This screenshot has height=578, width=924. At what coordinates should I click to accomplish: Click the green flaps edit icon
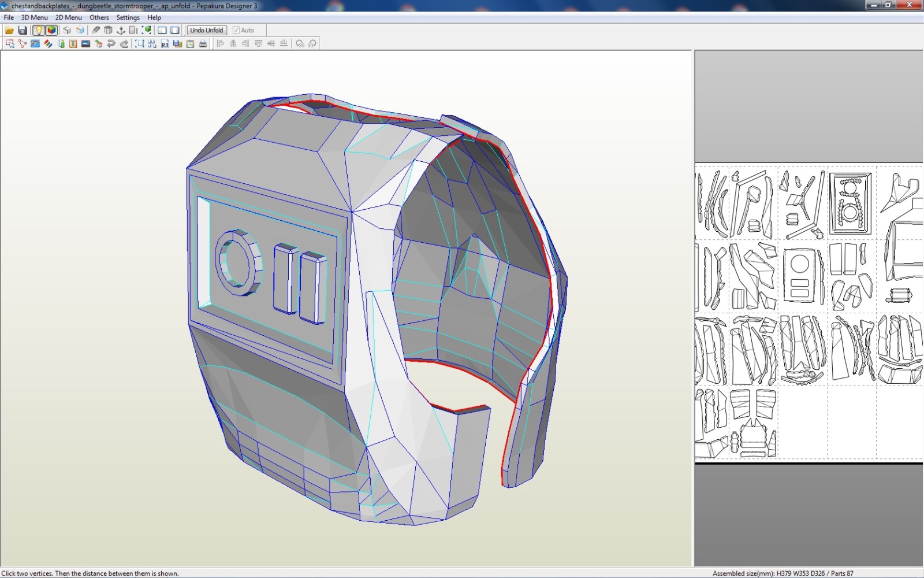(60, 43)
